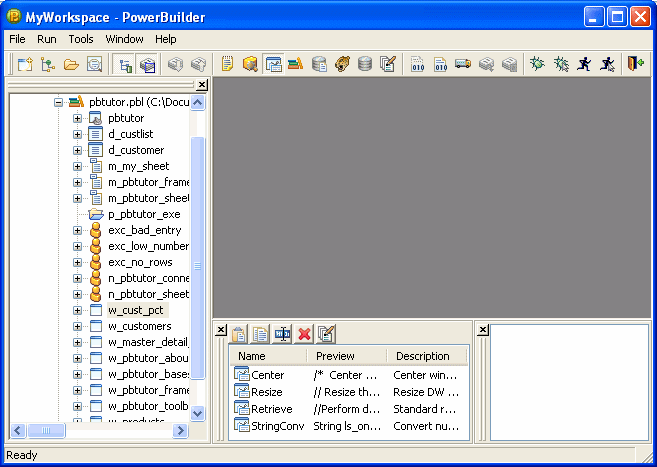Screen dimensions: 657x467
Task: Select the Retrieve clip row
Action: [x=349, y=409]
